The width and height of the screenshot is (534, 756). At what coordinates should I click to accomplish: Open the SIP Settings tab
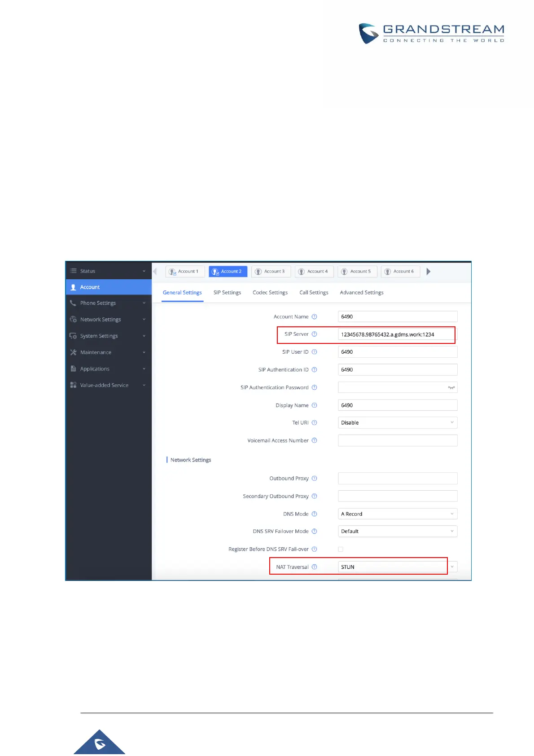(227, 293)
